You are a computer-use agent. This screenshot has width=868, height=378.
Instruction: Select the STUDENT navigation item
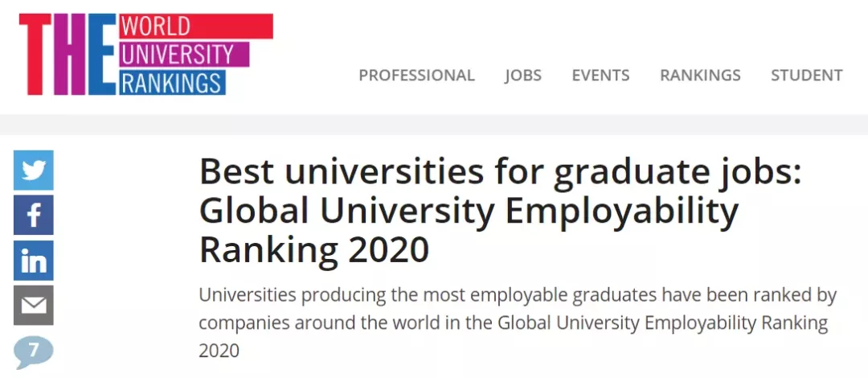click(x=807, y=75)
